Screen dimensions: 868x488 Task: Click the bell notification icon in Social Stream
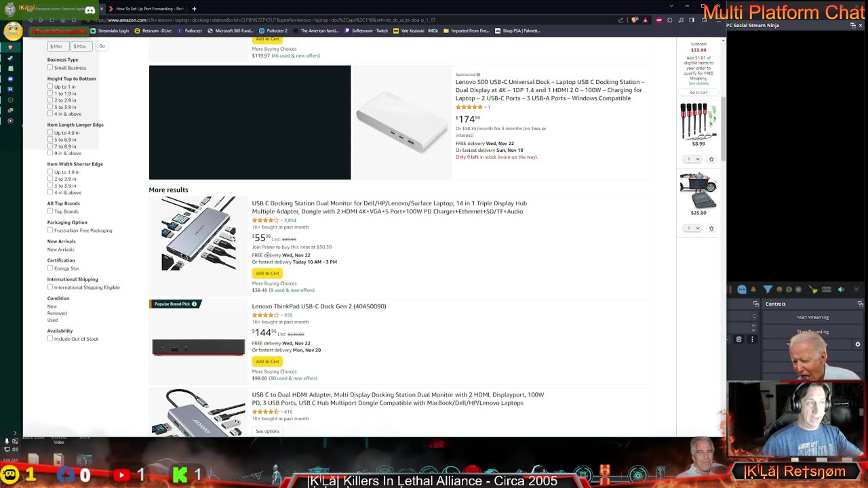tap(753, 289)
